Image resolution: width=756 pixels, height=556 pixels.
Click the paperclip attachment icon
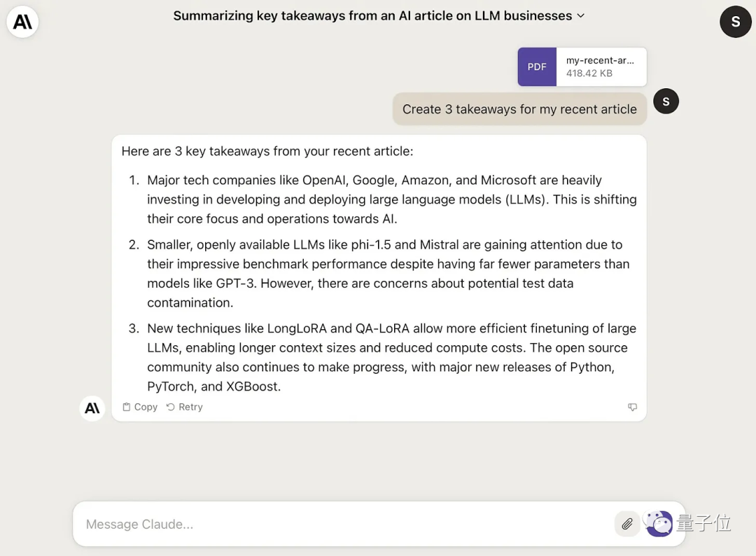coord(626,524)
